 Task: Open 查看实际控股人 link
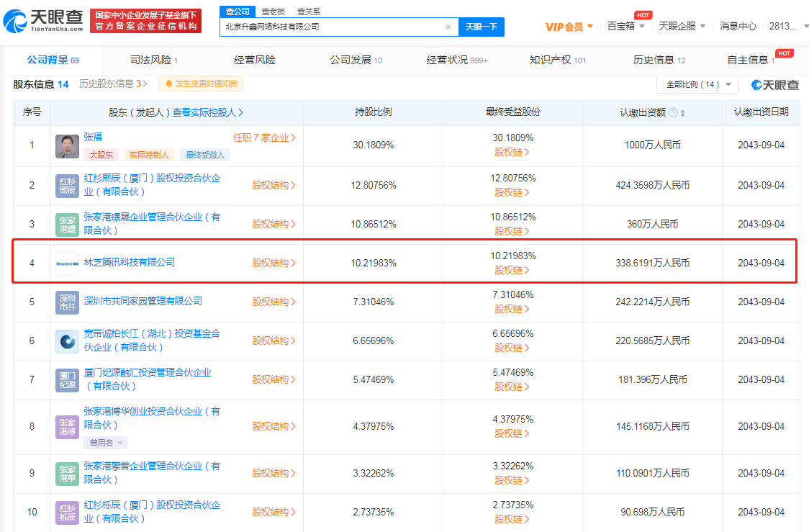[x=207, y=112]
